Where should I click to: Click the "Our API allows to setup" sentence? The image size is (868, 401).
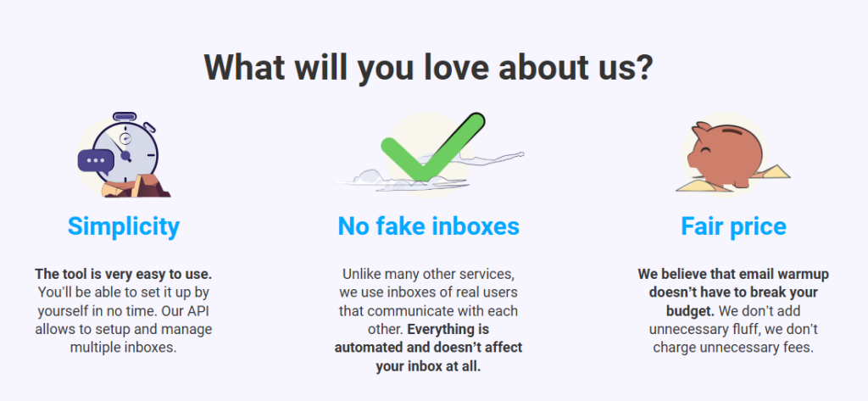(124, 320)
